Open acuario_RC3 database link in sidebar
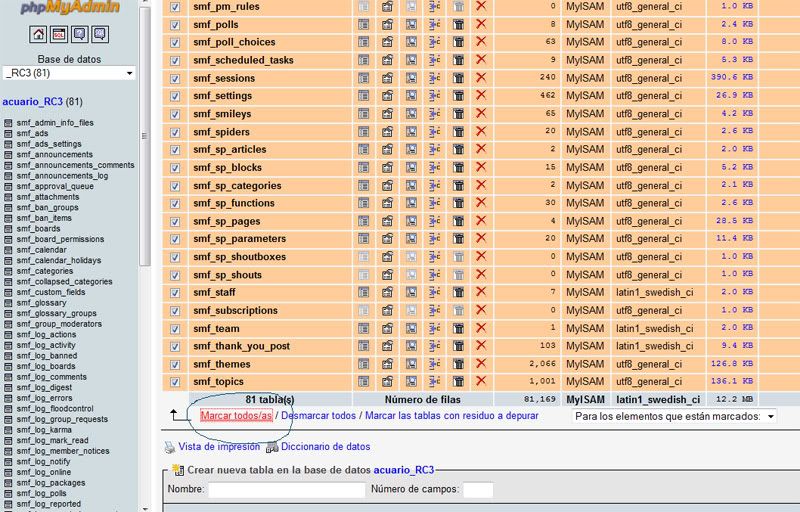 coord(33,101)
